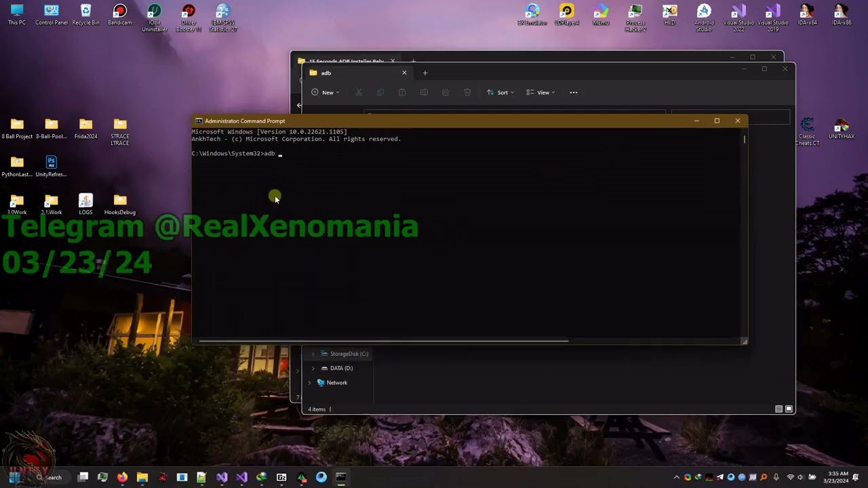Open Visual Studio 2022 desktop shortcut
This screenshot has height=488, width=868.
738,18
